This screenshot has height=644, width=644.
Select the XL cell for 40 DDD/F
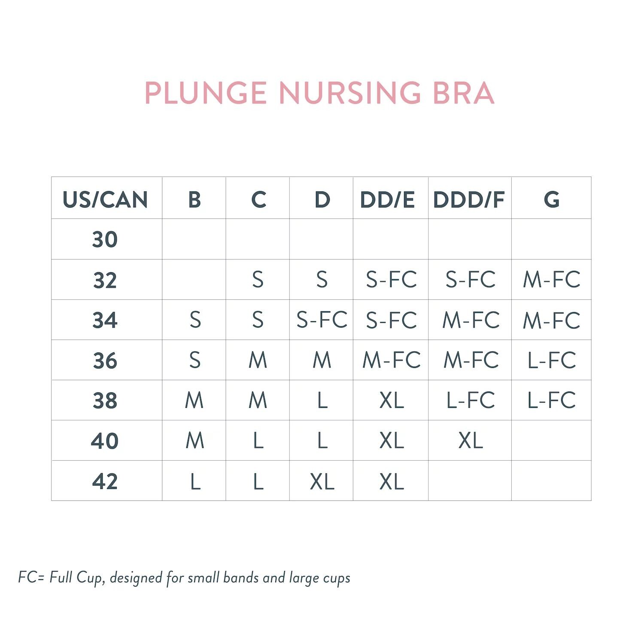point(471,441)
